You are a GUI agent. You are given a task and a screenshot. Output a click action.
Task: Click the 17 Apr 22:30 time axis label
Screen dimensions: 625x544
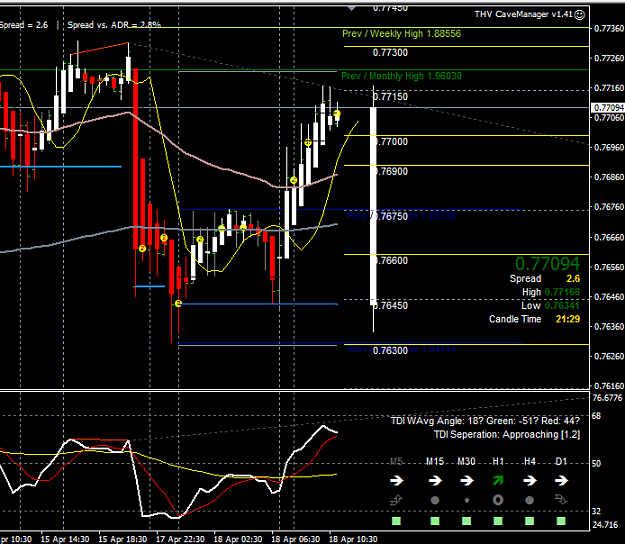pyautogui.click(x=180, y=539)
